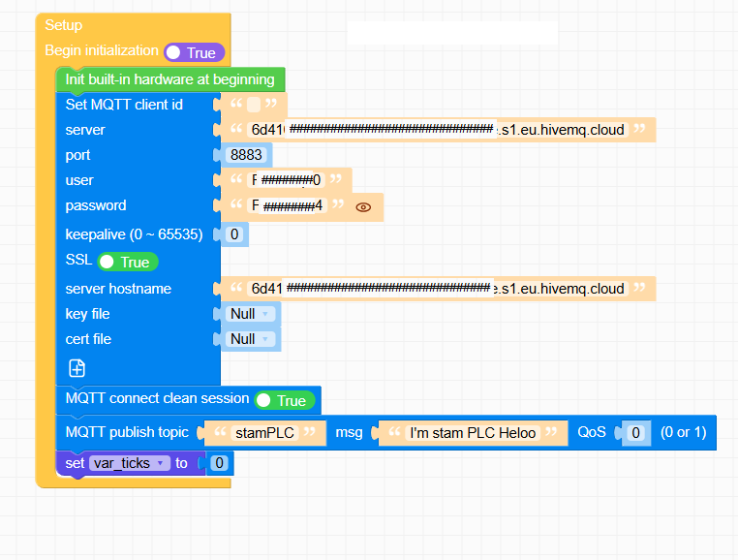Edit the server hostname text field
738x560 pixels.
pos(438,289)
